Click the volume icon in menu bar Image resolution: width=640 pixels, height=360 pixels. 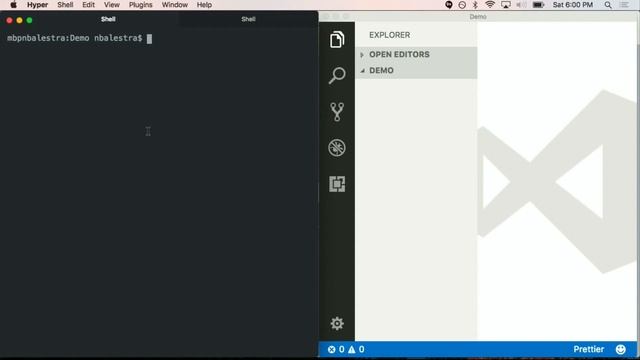tap(521, 5)
